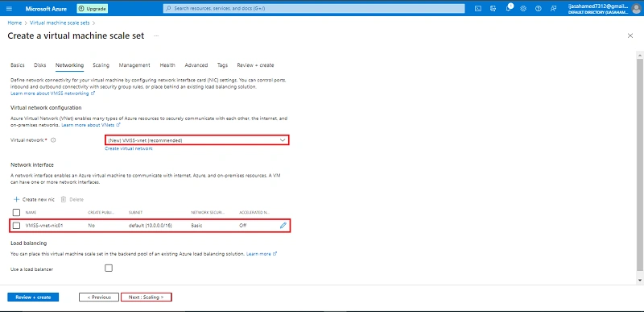Focus the Search resources, services, and docs box
This screenshot has height=312, width=644.
(314, 9)
